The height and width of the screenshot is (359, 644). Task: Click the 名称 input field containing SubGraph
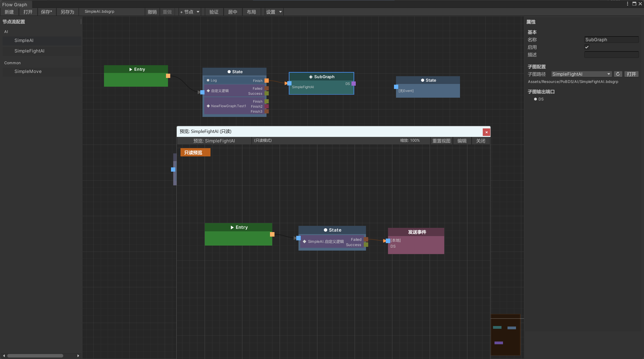coord(611,40)
